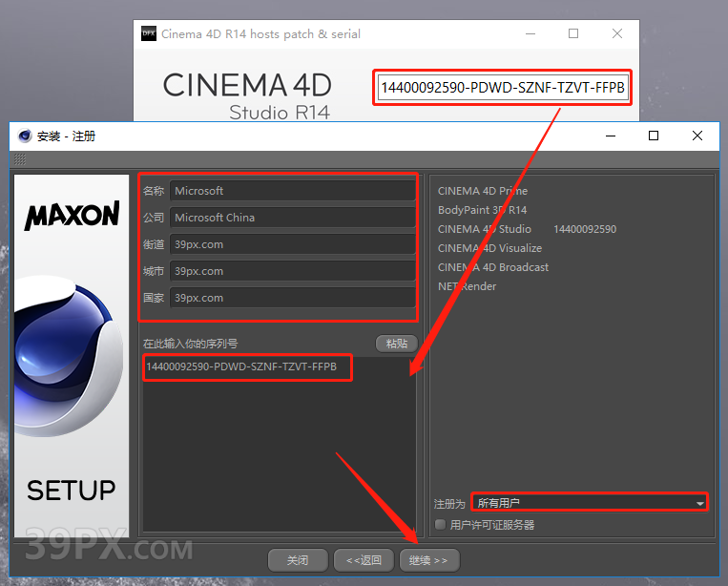Click the 继续 >> continue button
Screen dimensions: 728x586
429,560
